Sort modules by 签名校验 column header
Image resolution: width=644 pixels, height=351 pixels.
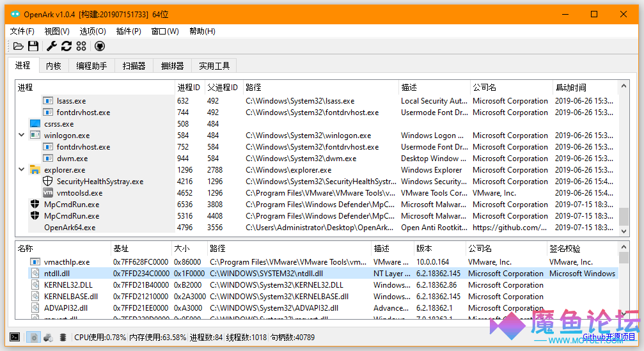(582, 248)
